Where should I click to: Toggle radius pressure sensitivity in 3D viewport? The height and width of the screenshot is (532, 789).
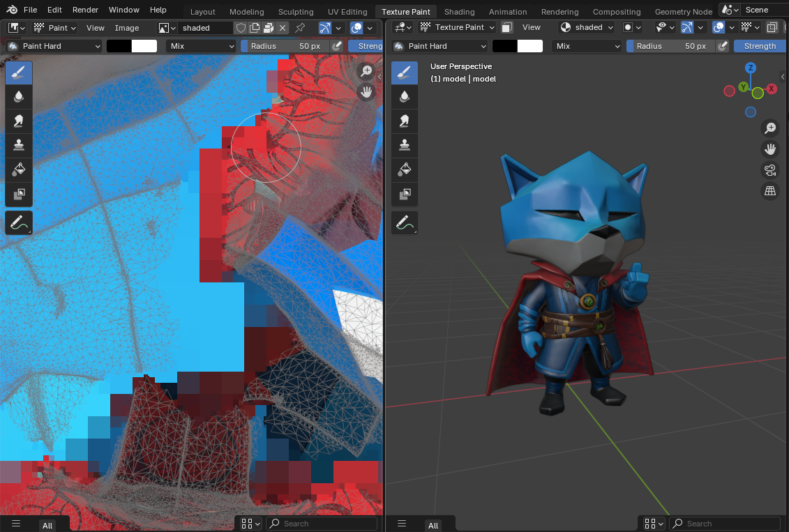(723, 46)
